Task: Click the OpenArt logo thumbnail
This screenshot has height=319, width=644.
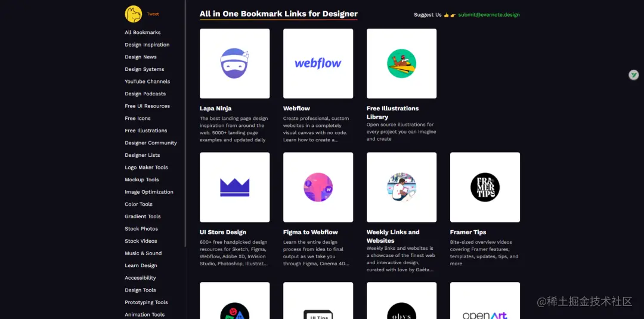Action: (485, 301)
